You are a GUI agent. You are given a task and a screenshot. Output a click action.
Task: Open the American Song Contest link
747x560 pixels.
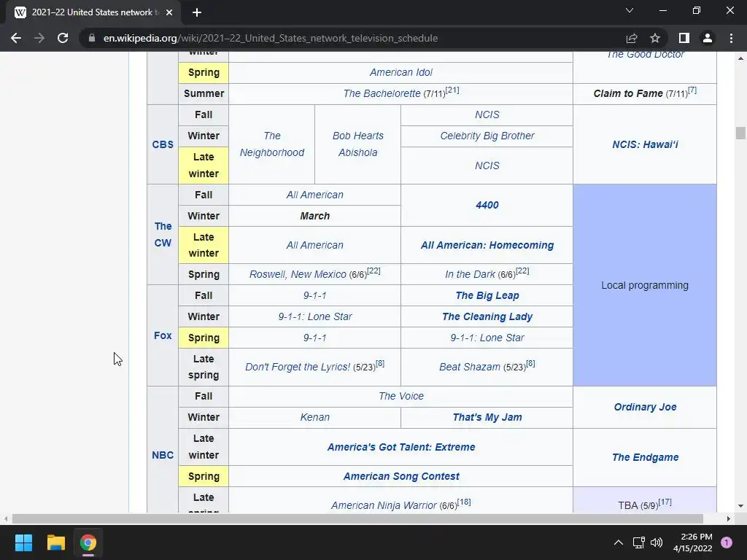[x=400, y=476]
